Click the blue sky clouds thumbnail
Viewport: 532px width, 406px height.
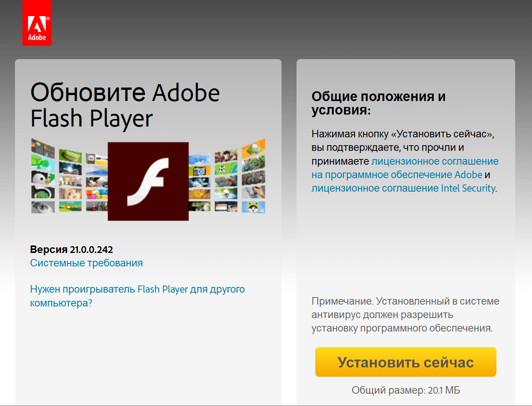199,159
